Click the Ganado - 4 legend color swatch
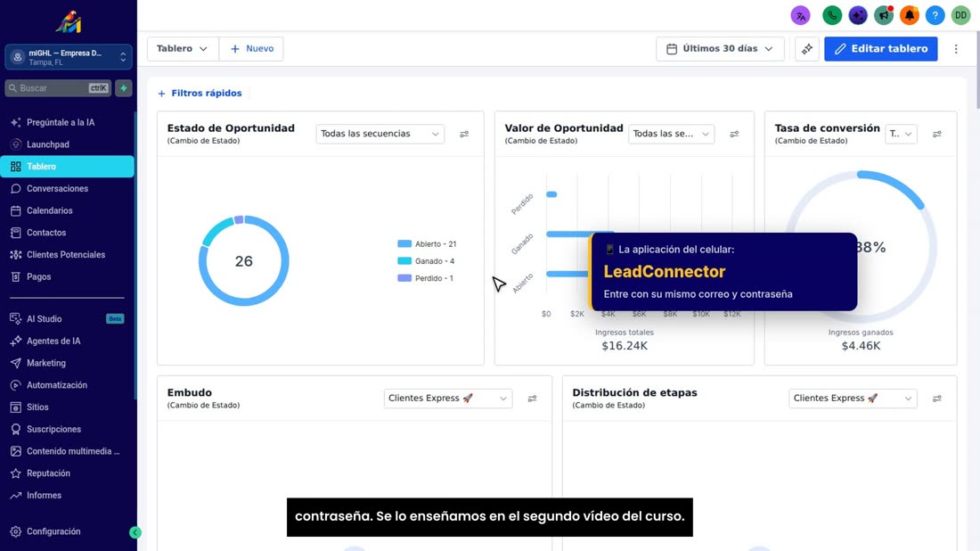This screenshot has width=980, height=551. 404,261
